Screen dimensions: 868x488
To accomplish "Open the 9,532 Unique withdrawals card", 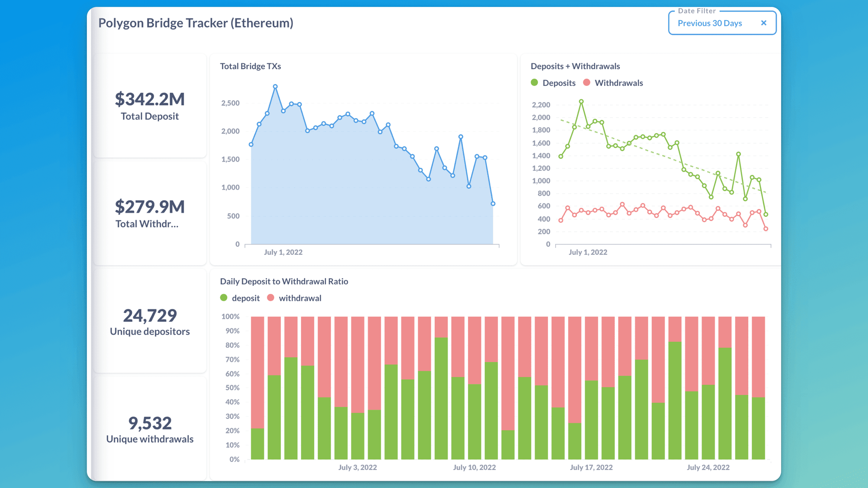I will point(150,429).
